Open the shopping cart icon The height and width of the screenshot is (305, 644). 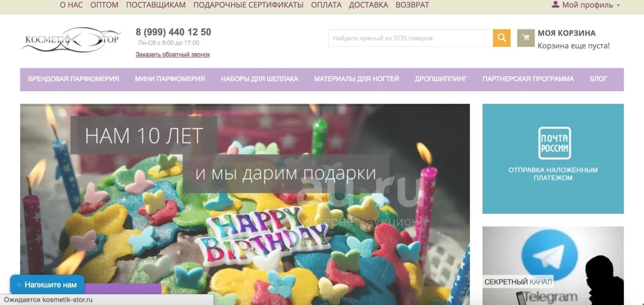pyautogui.click(x=526, y=38)
